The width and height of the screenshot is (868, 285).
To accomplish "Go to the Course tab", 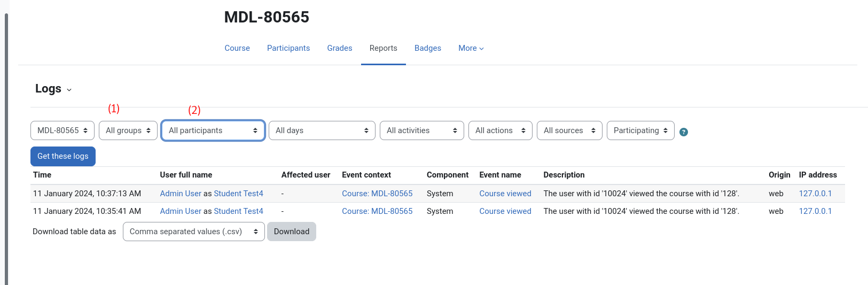I will [x=237, y=48].
